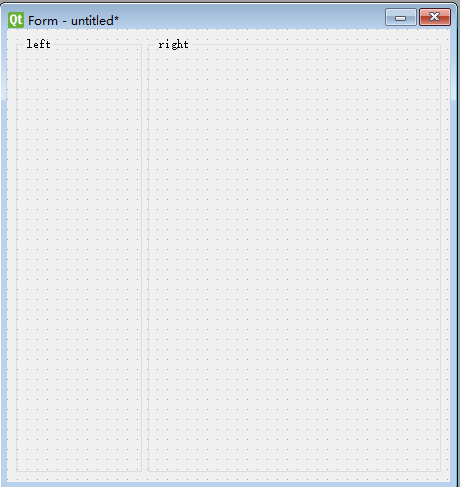The height and width of the screenshot is (487, 460).
Task: Select form background below the group boxes
Action: click(x=228, y=477)
